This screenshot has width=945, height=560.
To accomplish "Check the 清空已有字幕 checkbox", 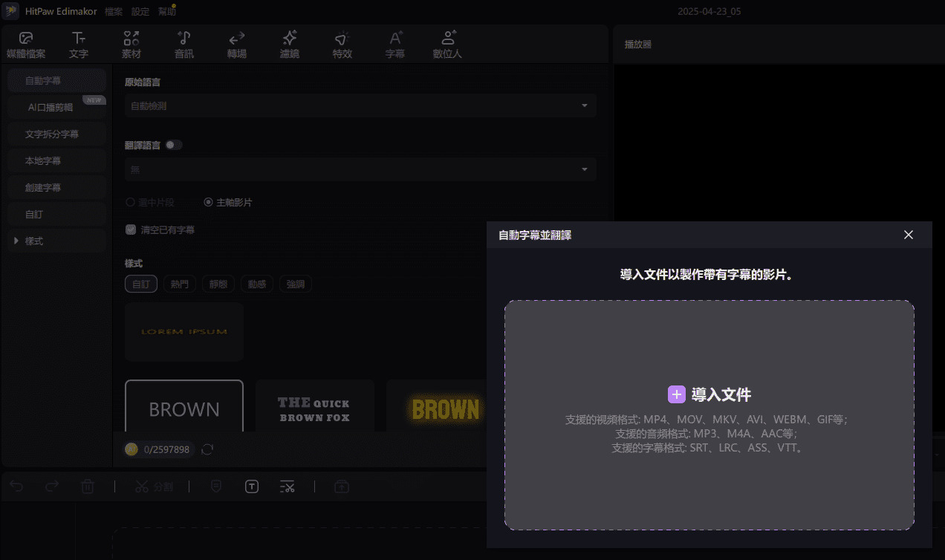I will 131,230.
